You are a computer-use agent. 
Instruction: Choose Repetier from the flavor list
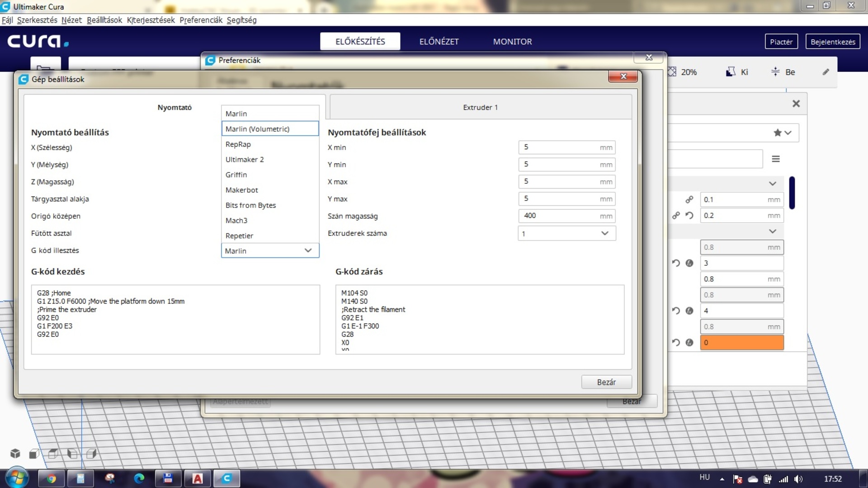(x=270, y=236)
